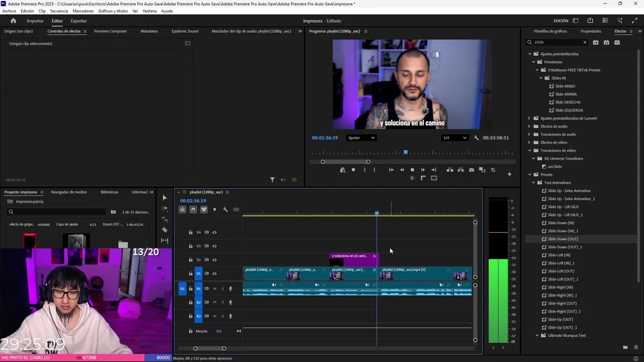The image size is (644, 362).
Task: Delete custom item trash icon in Effects
Action: [x=636, y=347]
